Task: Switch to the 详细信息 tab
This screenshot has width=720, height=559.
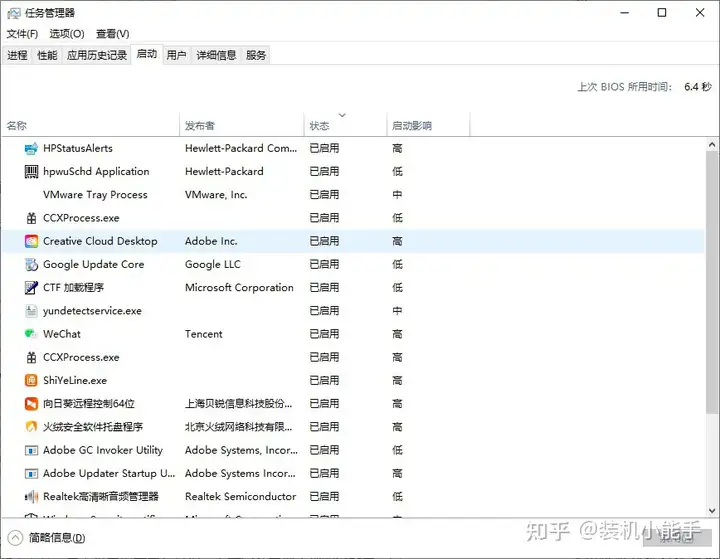Action: coord(216,56)
